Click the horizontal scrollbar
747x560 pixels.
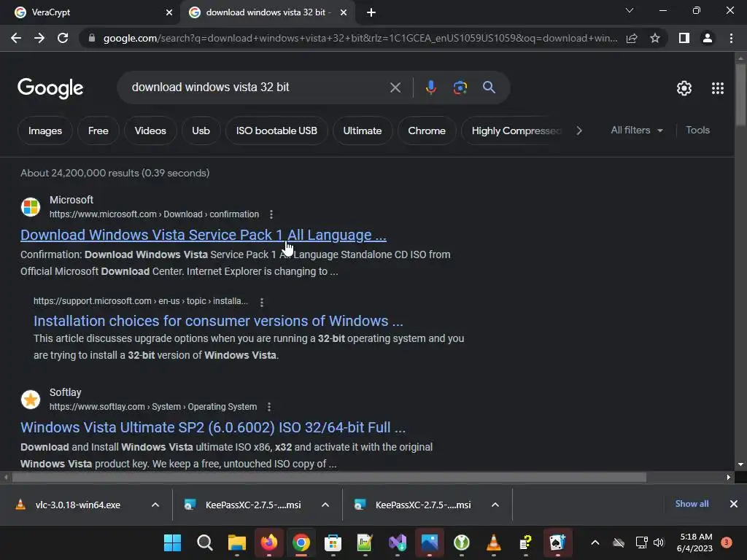(329, 477)
